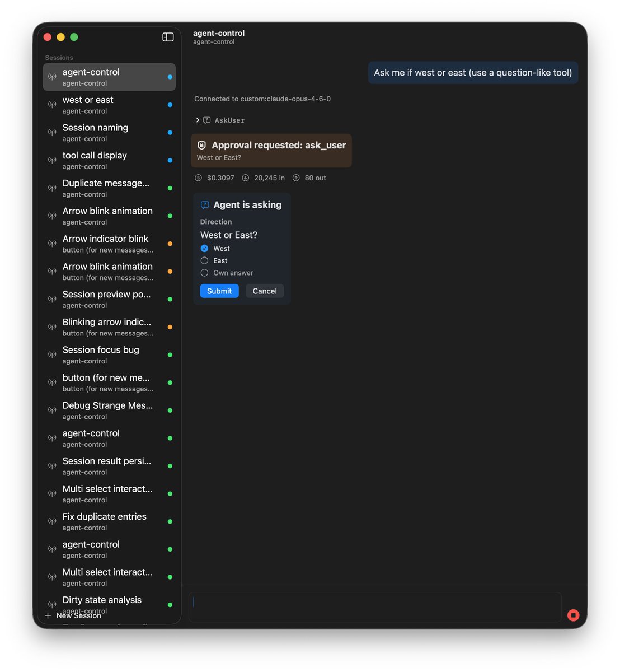This screenshot has height=672, width=620.
Task: Click the shield icon in approval request
Action: tap(202, 145)
